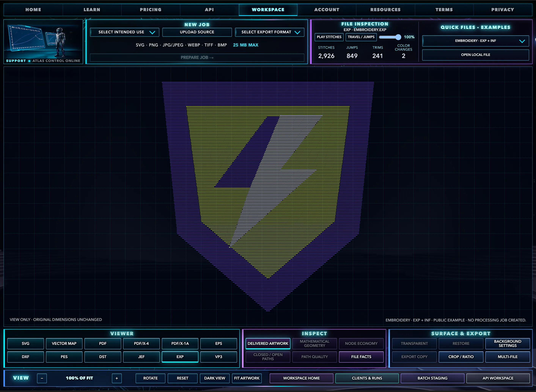Toggle the Travel / Jumps display
The image size is (536, 392).
[361, 37]
